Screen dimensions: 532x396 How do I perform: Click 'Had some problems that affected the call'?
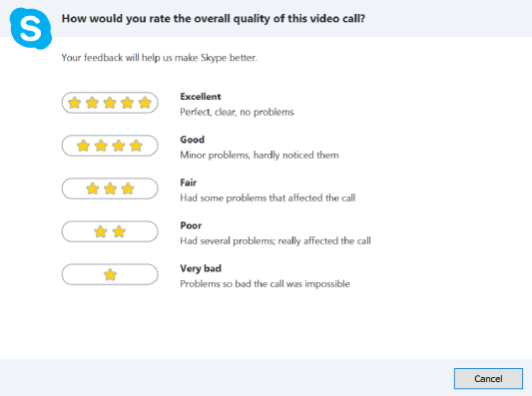click(x=267, y=198)
